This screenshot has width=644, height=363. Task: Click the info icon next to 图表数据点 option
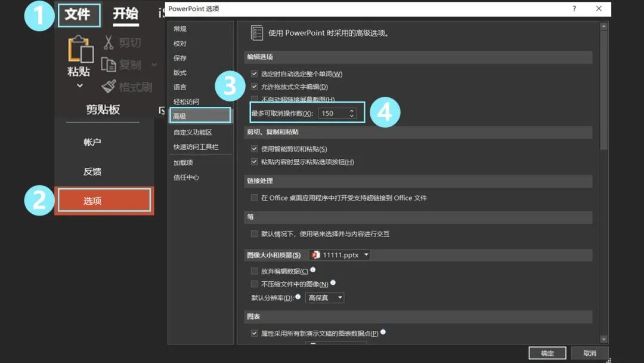[383, 332]
